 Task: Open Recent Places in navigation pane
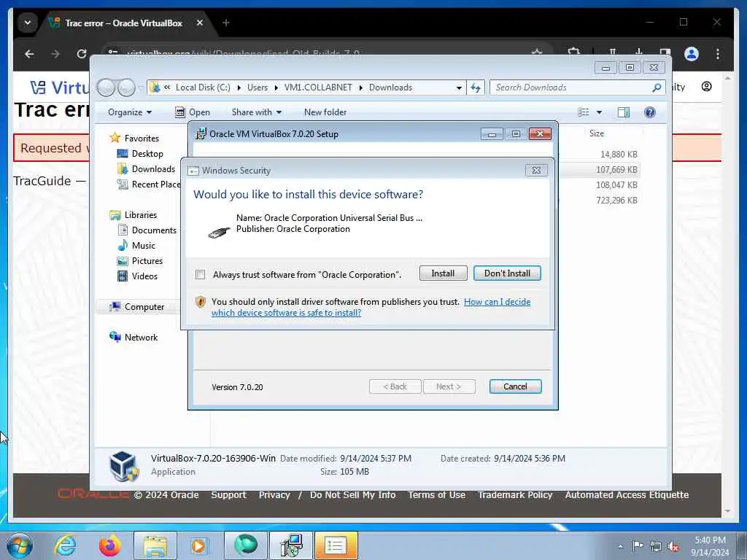click(155, 184)
